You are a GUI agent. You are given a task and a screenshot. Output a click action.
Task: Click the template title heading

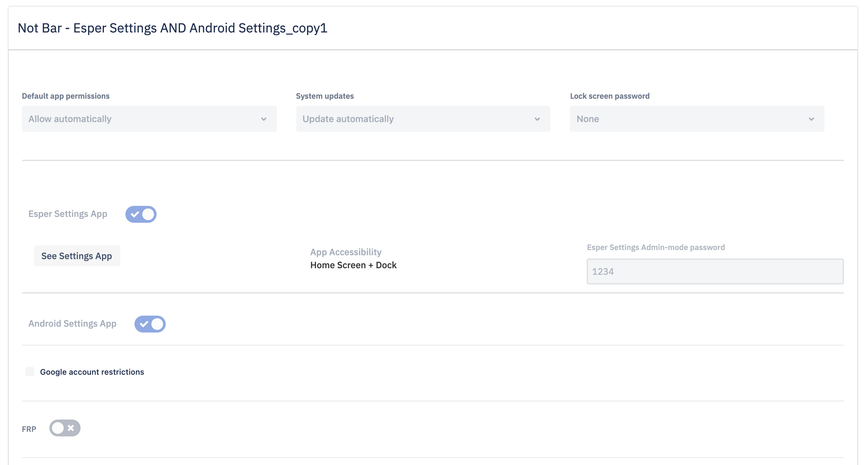coord(172,28)
